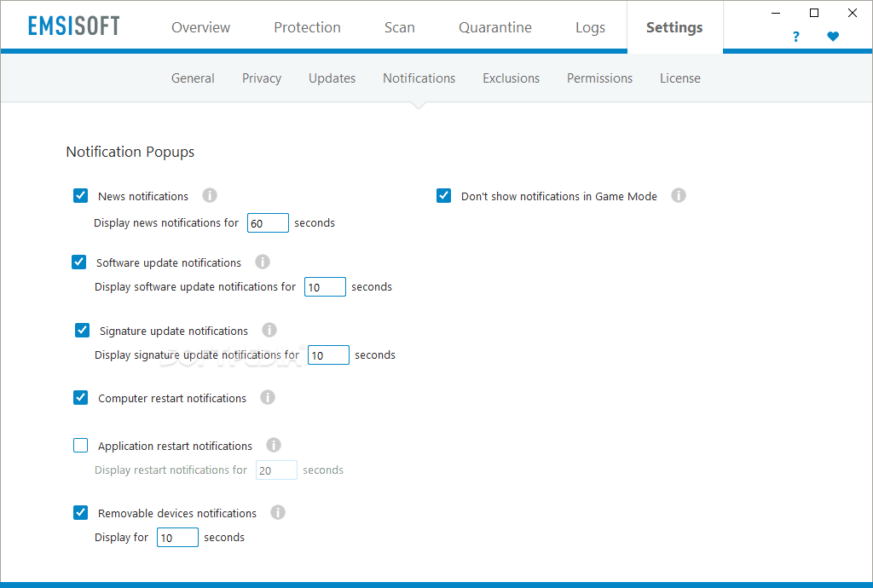This screenshot has width=873, height=588.
Task: Maximize the Emsisoft window
Action: [814, 13]
